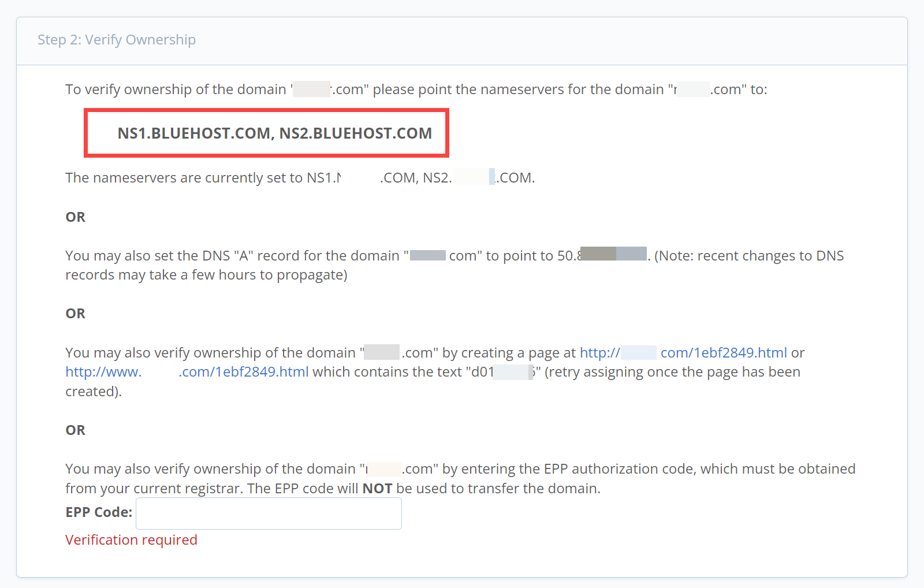Click the 'EPP Code:' label

[x=99, y=512]
